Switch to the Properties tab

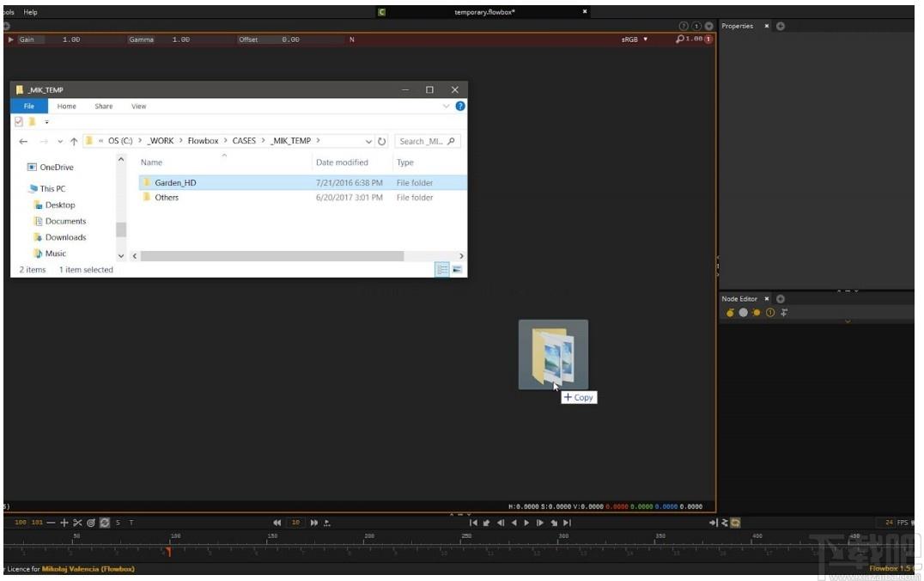(737, 26)
